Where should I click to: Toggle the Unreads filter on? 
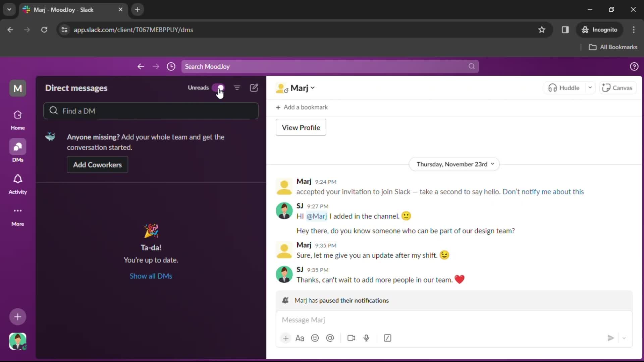pos(219,87)
